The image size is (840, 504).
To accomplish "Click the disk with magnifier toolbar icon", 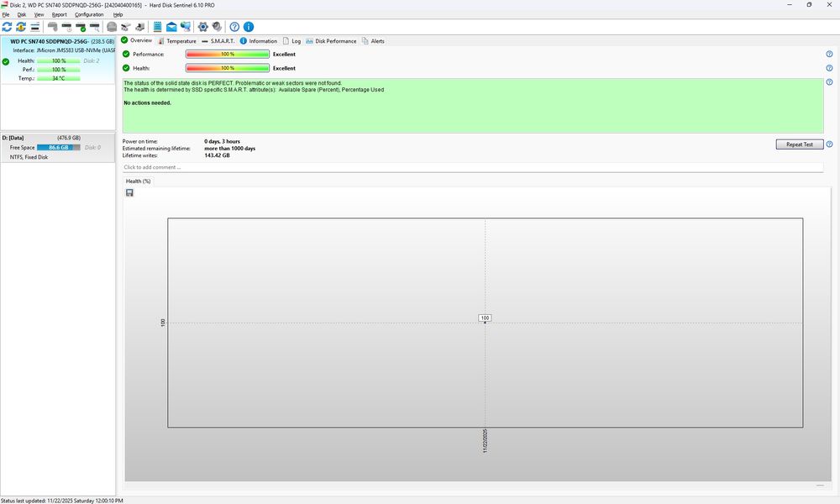I will (94, 27).
